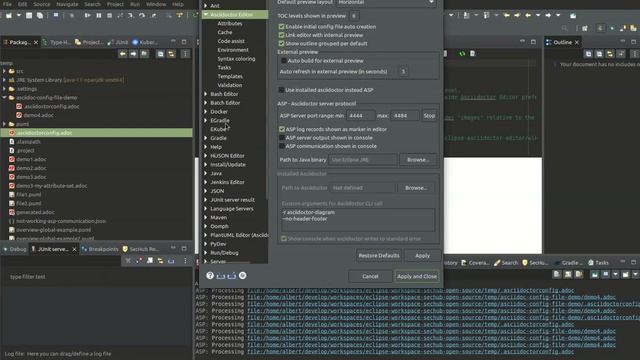
Task: Enable ASP server output shown in console
Action: pos(282,138)
